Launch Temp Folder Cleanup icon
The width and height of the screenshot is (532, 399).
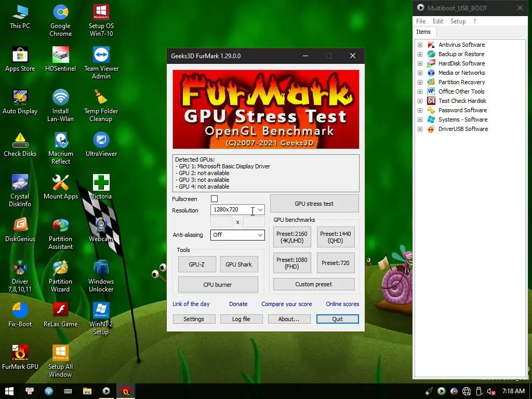click(x=101, y=105)
